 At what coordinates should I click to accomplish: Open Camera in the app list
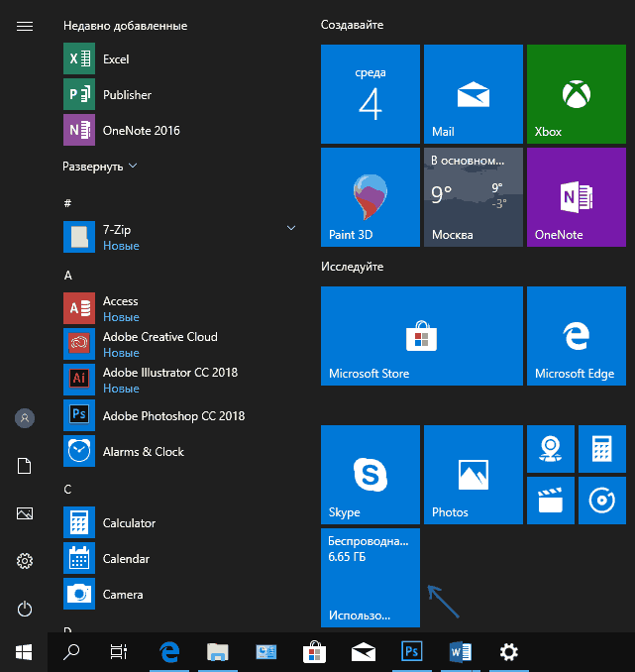coord(180,594)
